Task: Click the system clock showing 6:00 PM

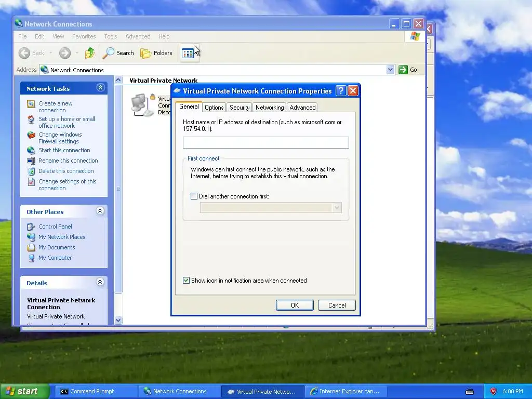Action: [512, 392]
